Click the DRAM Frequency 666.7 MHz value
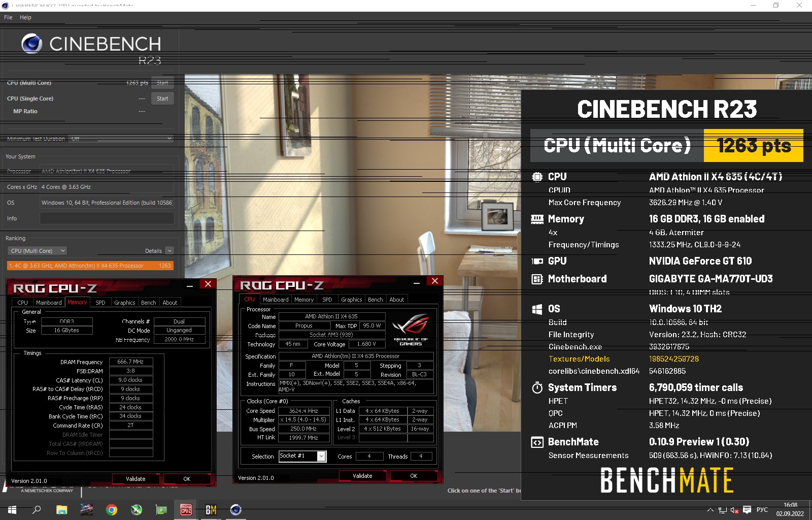Image resolution: width=812 pixels, height=520 pixels. pos(130,362)
